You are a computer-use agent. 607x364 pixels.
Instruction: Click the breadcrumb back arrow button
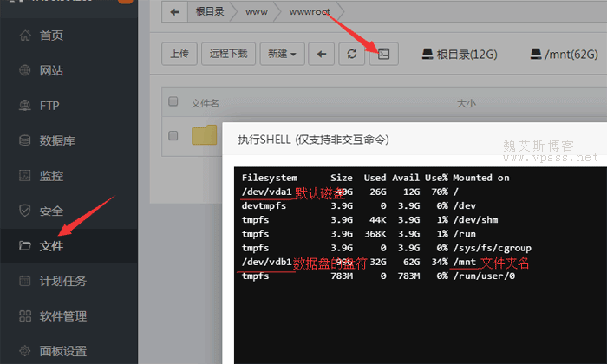pos(176,12)
